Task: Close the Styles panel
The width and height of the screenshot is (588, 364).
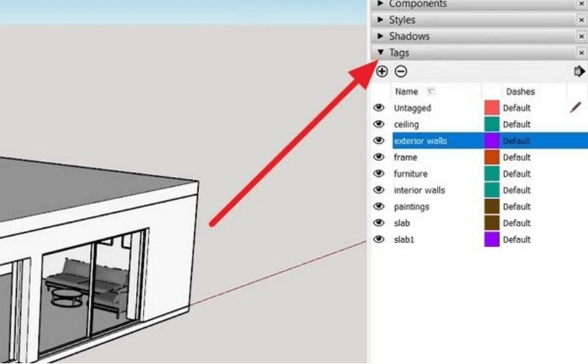Action: coord(581,20)
